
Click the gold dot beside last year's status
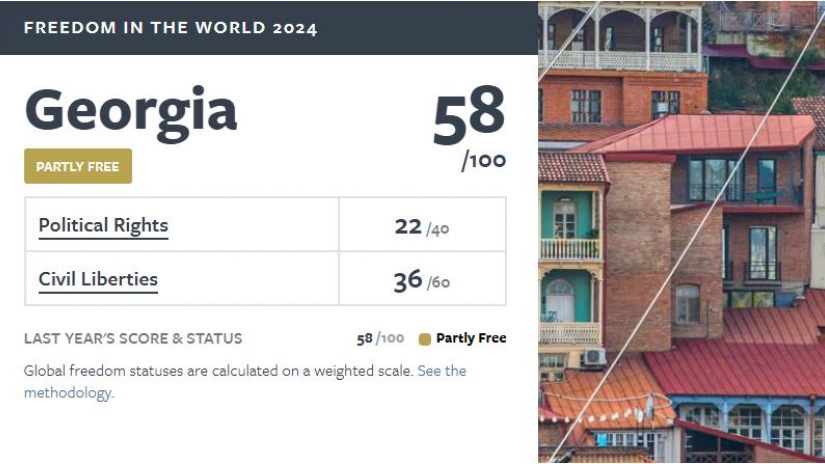[424, 339]
